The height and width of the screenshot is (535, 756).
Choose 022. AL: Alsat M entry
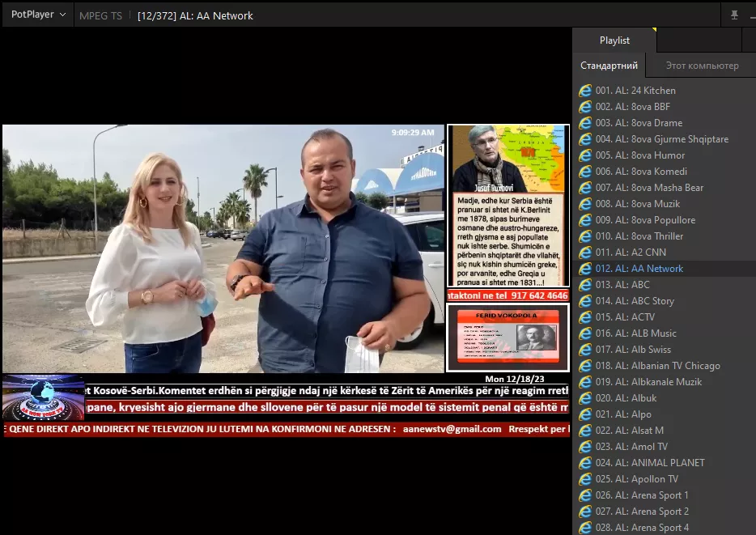tap(665, 431)
